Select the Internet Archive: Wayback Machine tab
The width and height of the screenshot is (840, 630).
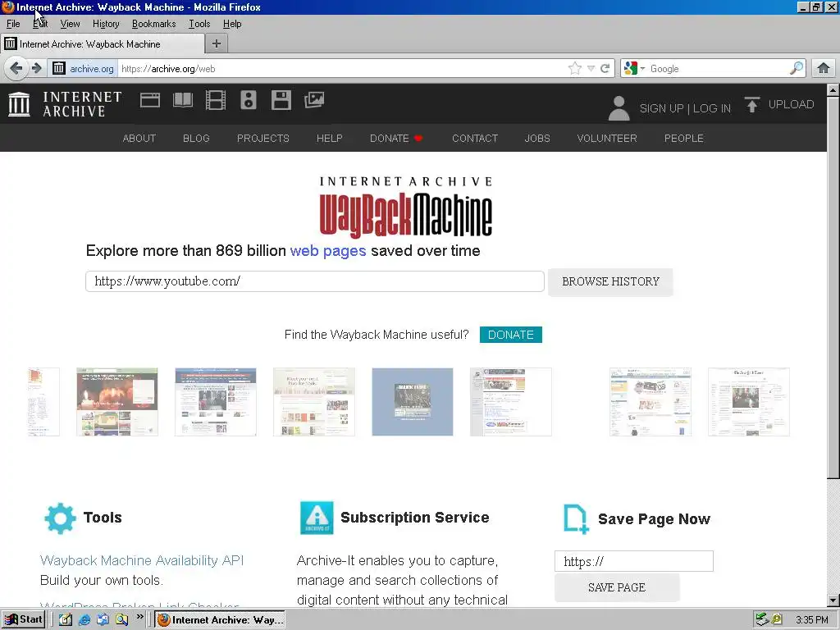(x=103, y=44)
